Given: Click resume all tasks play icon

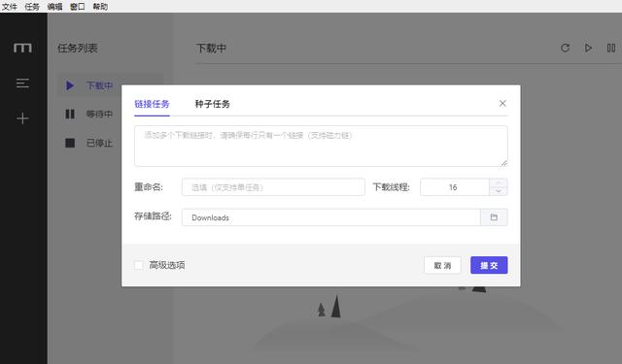Looking at the screenshot, I should click(588, 48).
